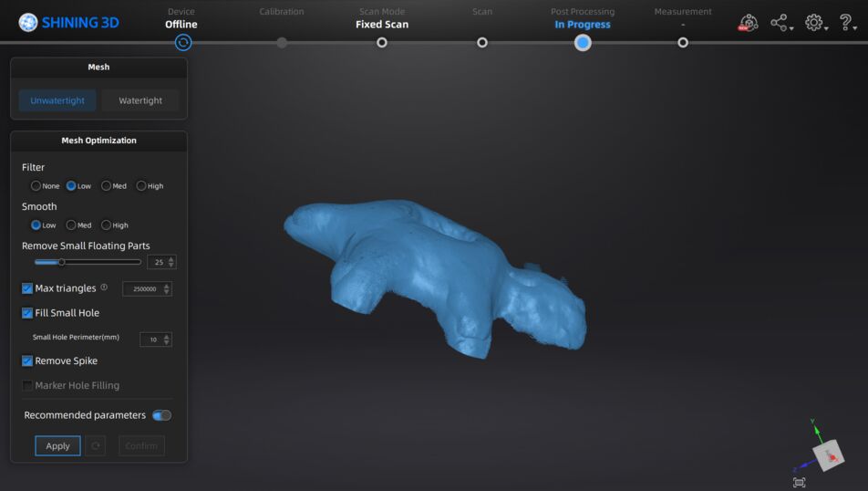The image size is (868, 491).
Task: Go to the Measurement step node
Action: [x=683, y=43]
